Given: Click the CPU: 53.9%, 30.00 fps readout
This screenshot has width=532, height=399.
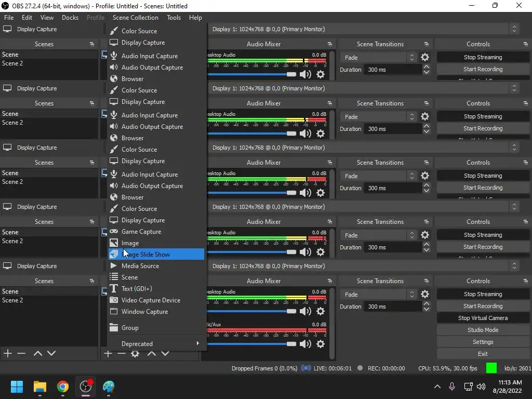Looking at the screenshot, I should 448,368.
